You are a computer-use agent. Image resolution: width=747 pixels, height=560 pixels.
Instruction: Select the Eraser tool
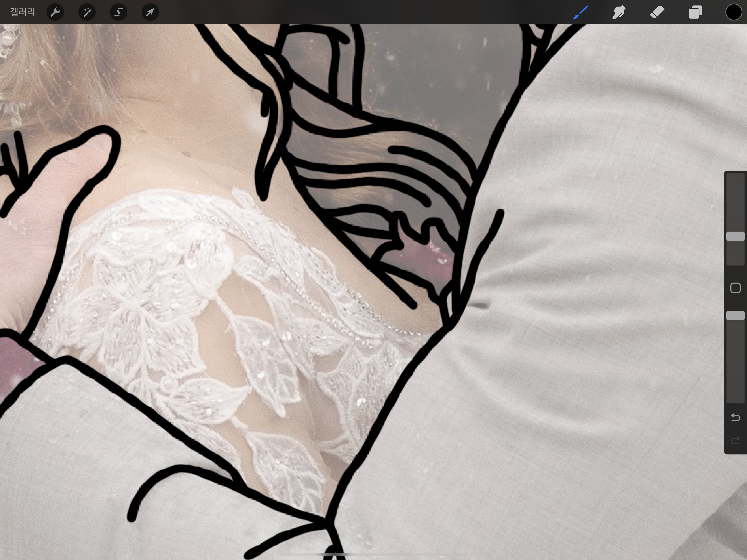(x=657, y=12)
